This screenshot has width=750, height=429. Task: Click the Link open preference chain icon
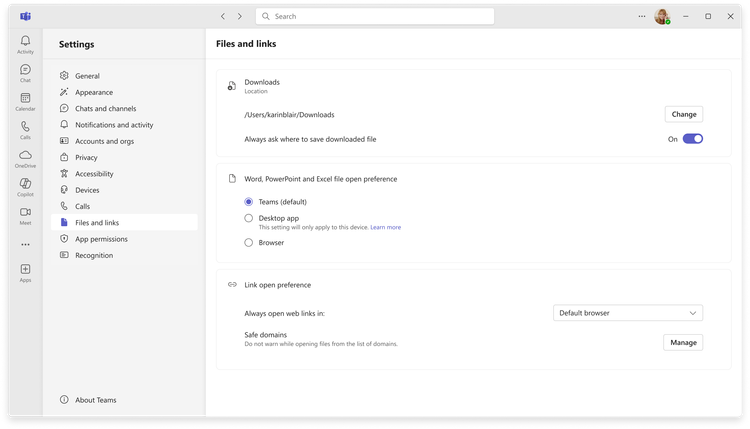232,285
